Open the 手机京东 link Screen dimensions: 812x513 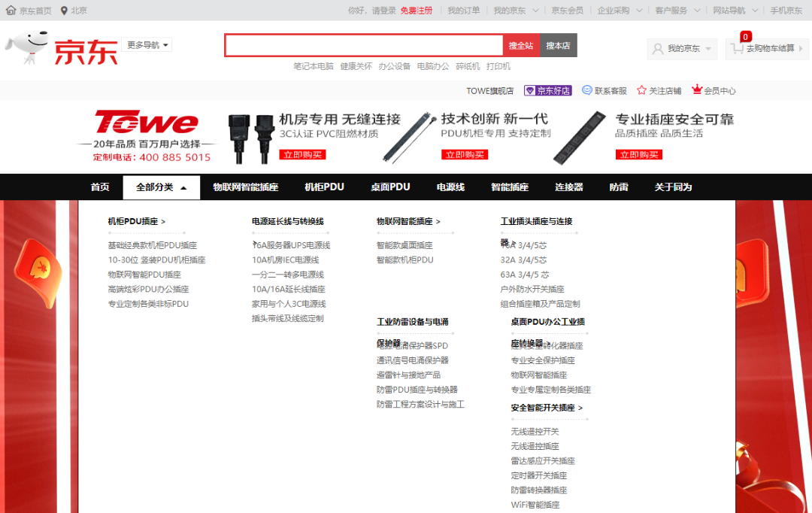coord(786,11)
